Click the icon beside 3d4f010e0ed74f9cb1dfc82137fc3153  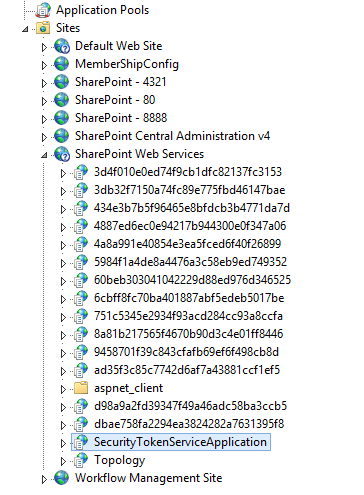[81, 172]
